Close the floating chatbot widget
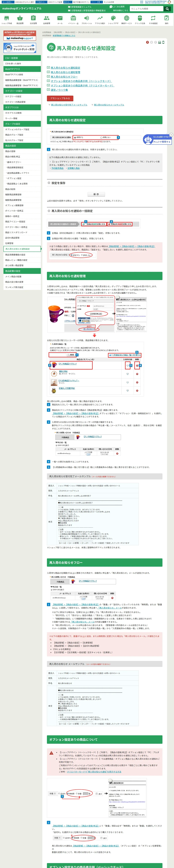174x868 pixels. coord(171,135)
